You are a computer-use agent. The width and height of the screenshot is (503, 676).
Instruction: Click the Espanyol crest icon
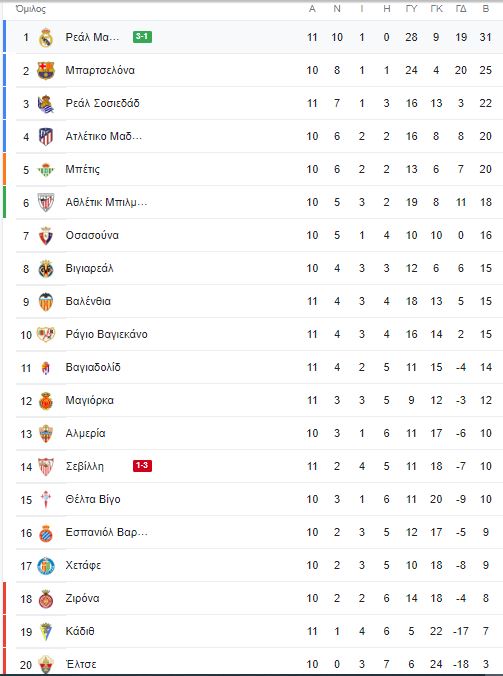46,533
